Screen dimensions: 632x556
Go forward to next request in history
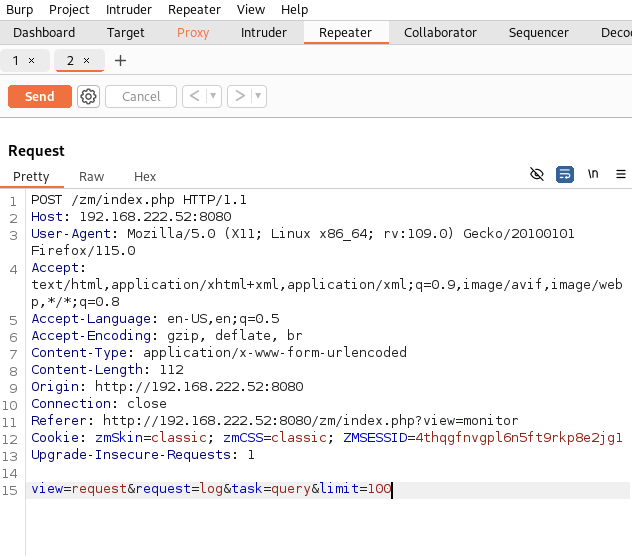coord(239,96)
